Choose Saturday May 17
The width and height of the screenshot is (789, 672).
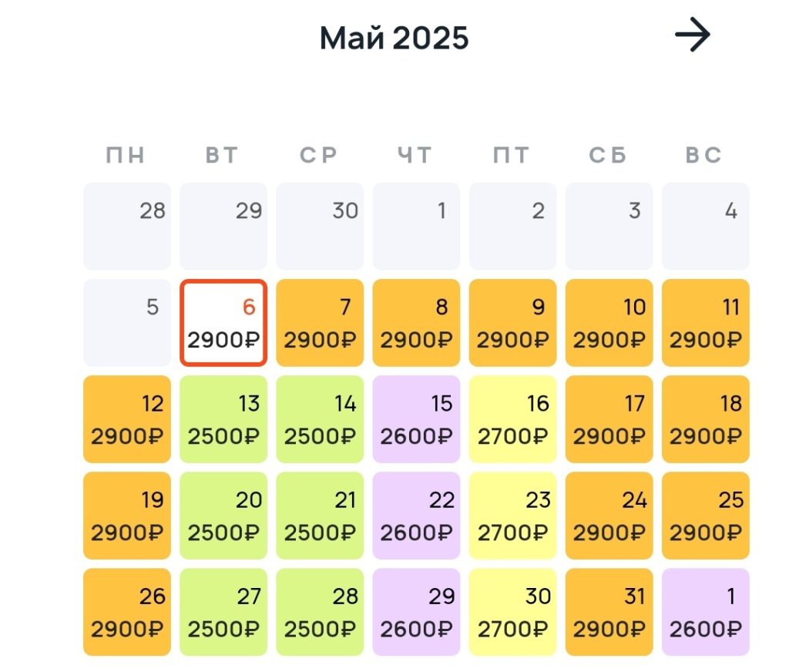(x=609, y=419)
